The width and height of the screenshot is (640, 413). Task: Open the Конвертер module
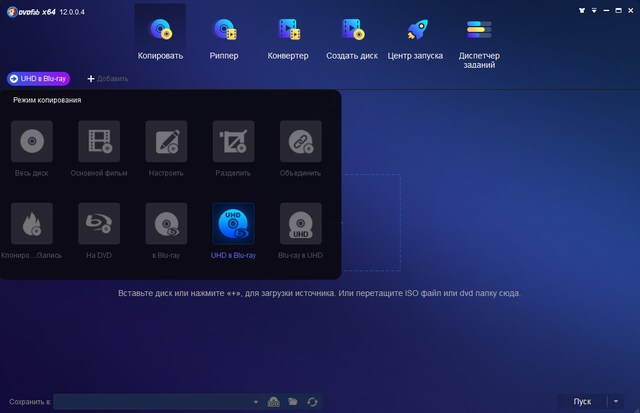tap(289, 37)
